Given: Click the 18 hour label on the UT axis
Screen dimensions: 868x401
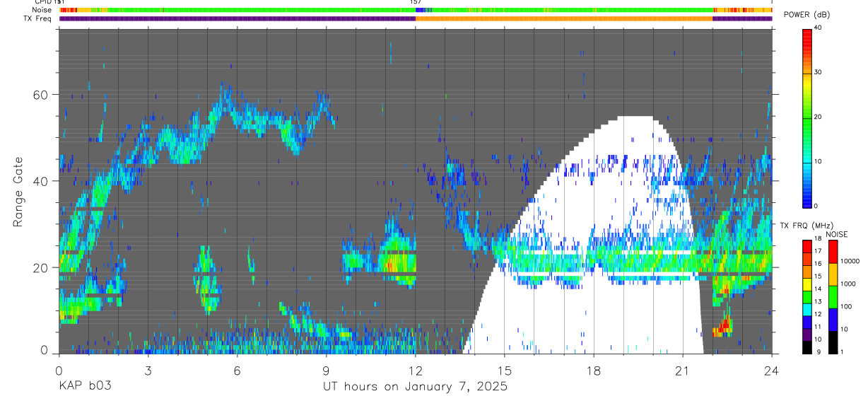Looking at the screenshot, I should click(594, 370).
